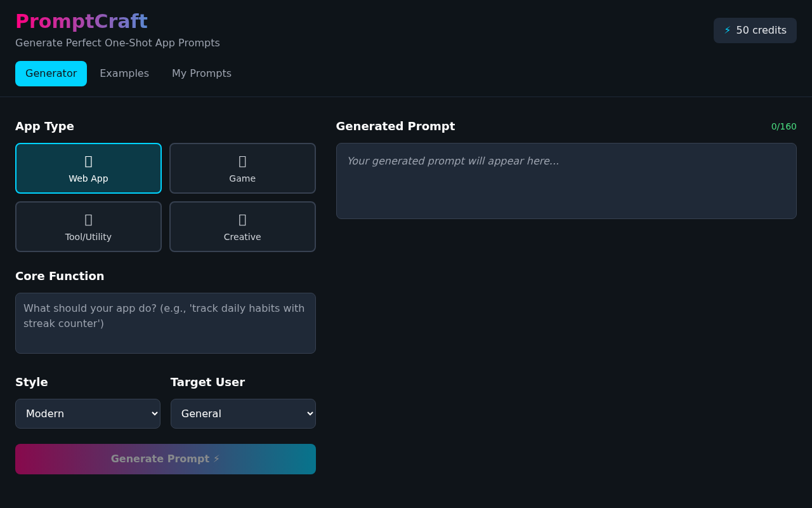Expand the Modern style selector

coord(88,413)
